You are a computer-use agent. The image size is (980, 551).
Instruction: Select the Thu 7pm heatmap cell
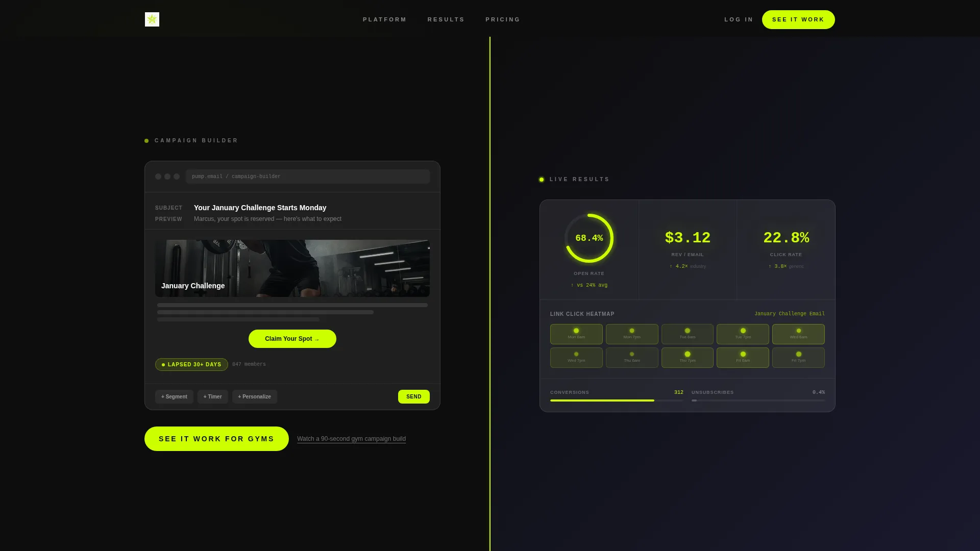pos(688,358)
